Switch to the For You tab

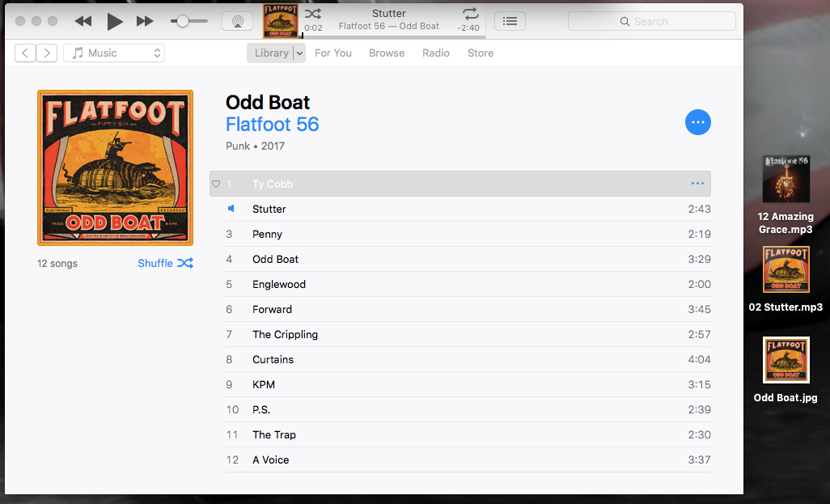pos(333,53)
